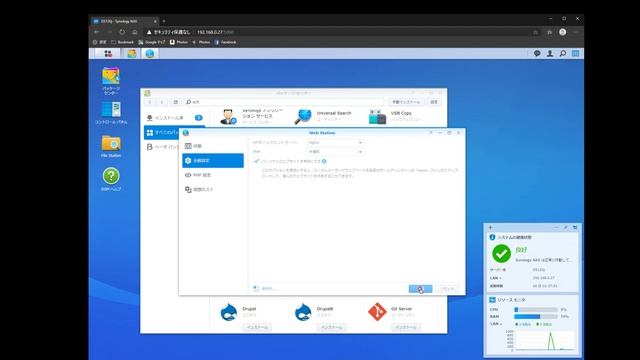Viewport: 640px width, 360px height.
Task: Click the Apply button in Web Station
Action: click(x=420, y=289)
